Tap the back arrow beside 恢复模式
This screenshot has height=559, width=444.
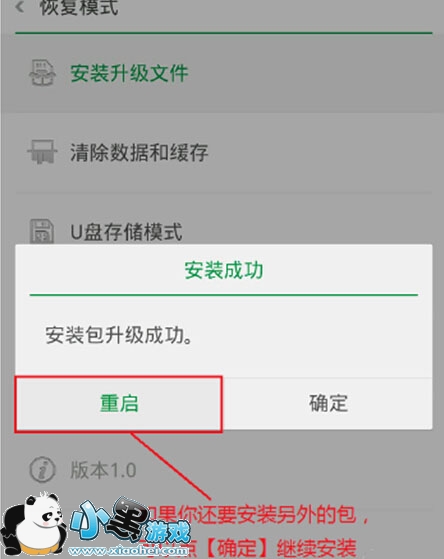point(20,7)
